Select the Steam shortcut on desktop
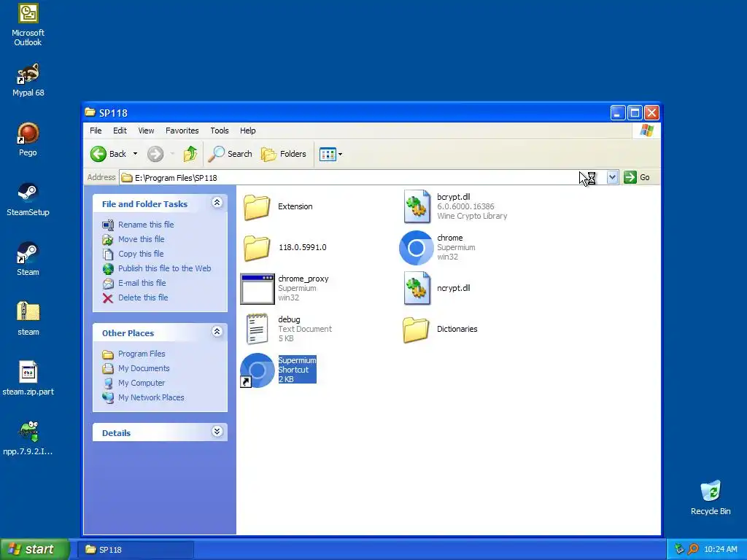Viewport: 747px width, 560px height. 28,259
